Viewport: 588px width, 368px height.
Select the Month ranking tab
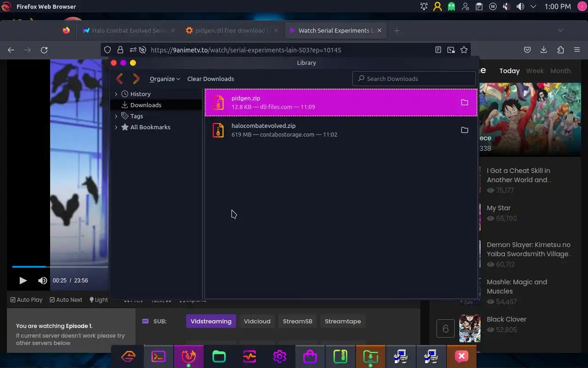click(x=560, y=71)
